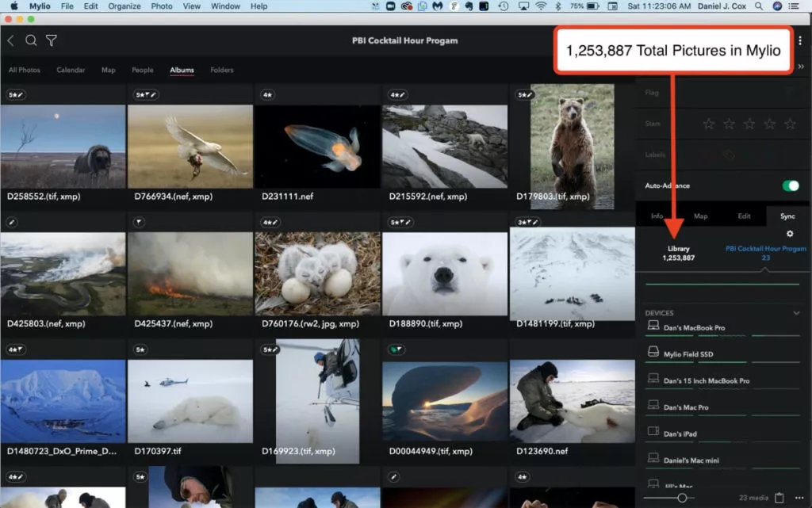The width and height of the screenshot is (812, 508).
Task: Open the Time Machine menu bar icon
Action: [504, 6]
